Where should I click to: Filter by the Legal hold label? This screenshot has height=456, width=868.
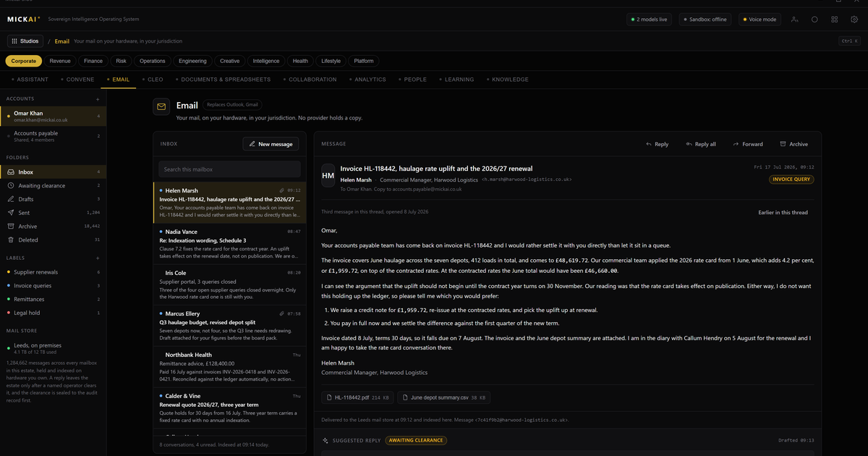[x=53, y=313]
